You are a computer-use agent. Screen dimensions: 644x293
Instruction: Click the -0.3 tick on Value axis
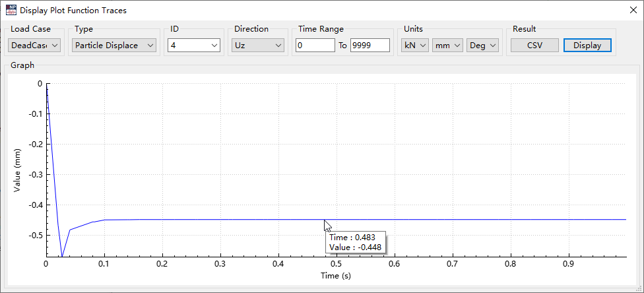click(x=34, y=174)
